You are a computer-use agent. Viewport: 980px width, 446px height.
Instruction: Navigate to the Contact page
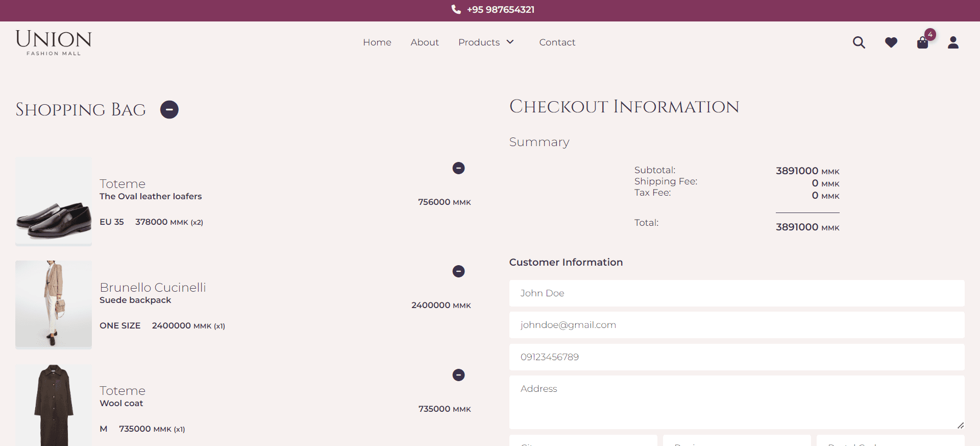tap(557, 42)
